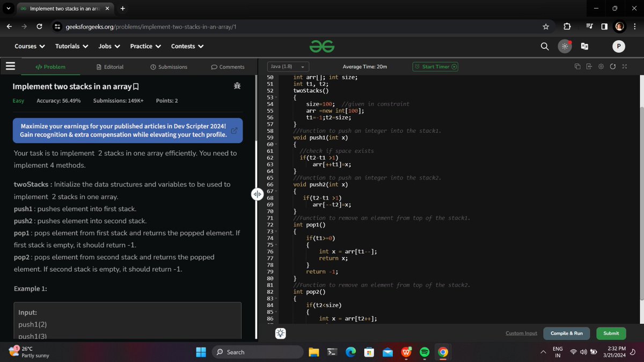
Task: Open the site search icon
Action: (x=545, y=47)
